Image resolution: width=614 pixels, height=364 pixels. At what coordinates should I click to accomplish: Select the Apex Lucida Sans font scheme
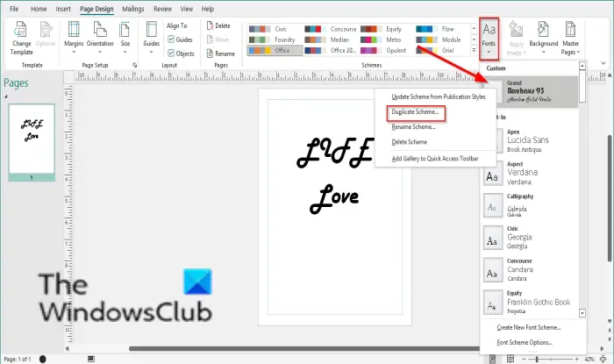(x=530, y=141)
